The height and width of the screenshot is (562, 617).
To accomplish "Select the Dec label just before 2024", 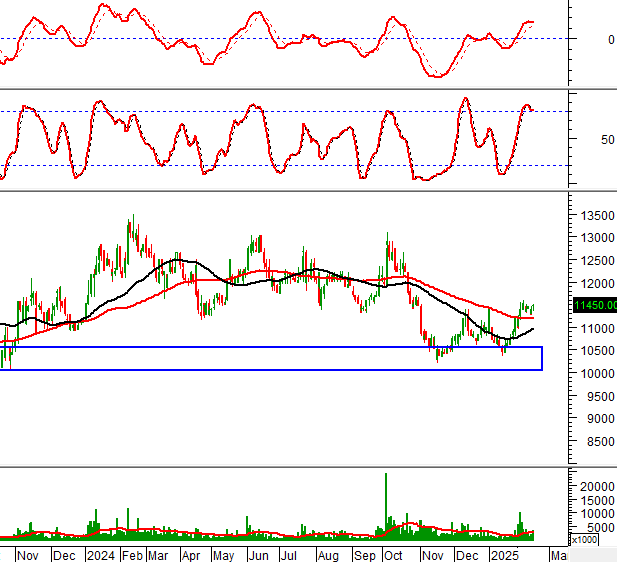I will click(64, 556).
